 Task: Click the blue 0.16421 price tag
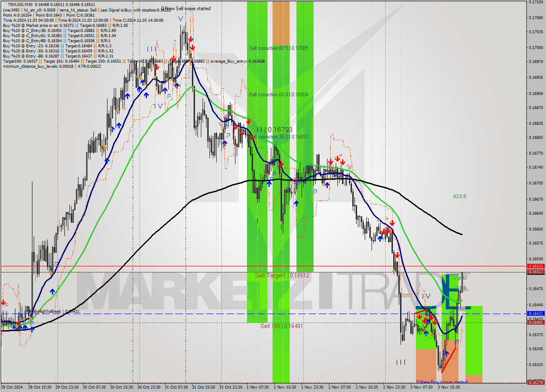click(536, 313)
